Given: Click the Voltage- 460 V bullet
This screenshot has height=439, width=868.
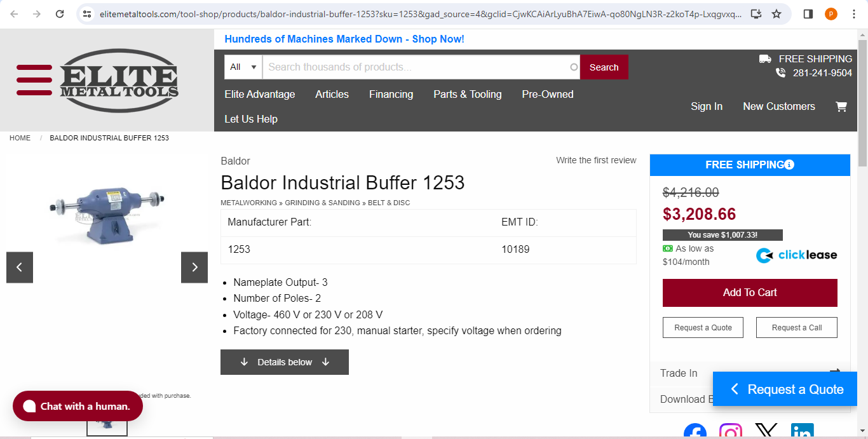Looking at the screenshot, I should tap(308, 314).
